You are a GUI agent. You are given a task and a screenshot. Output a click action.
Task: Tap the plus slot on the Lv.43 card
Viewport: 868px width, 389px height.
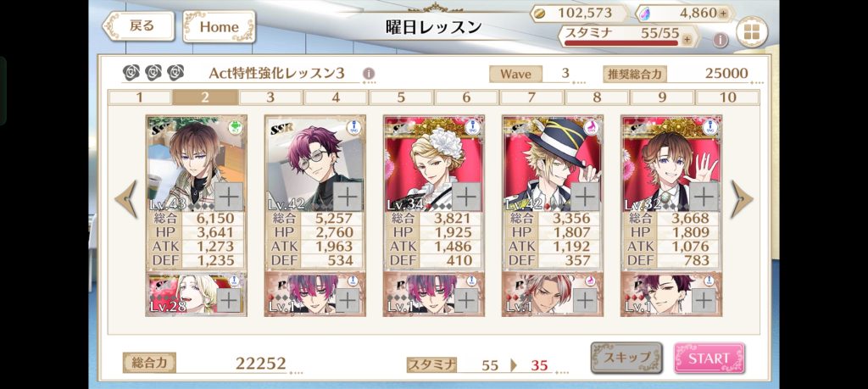pos(229,197)
